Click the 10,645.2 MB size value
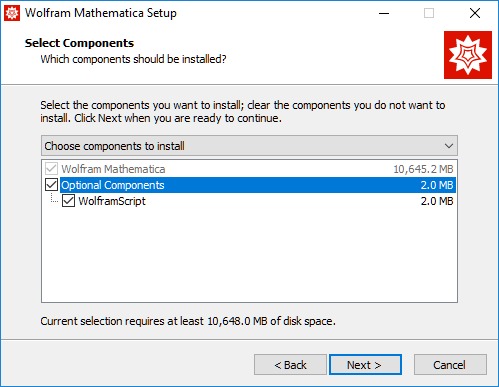The image size is (499, 387). pyautogui.click(x=423, y=169)
